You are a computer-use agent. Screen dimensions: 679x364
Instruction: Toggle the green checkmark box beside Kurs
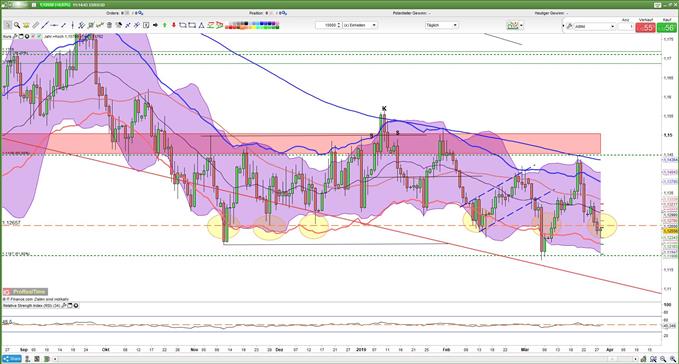(x=39, y=36)
